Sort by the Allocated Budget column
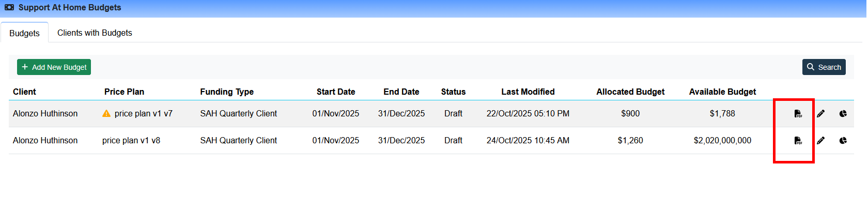The image size is (868, 224). click(x=630, y=92)
